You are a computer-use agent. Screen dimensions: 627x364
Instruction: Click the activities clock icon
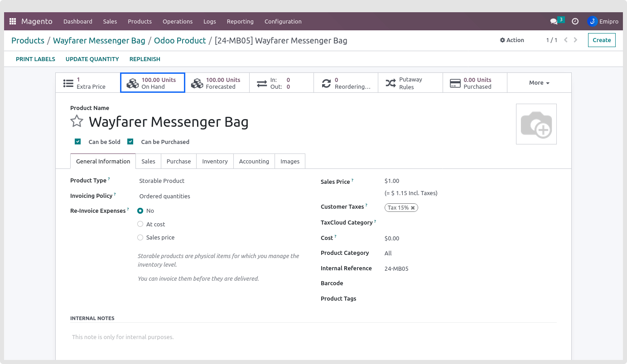click(x=575, y=21)
